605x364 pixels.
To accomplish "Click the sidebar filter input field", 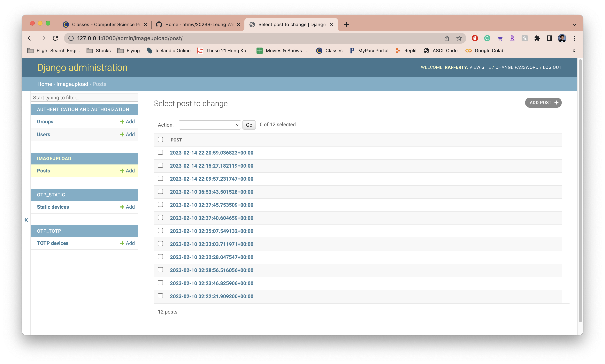I will [x=84, y=98].
